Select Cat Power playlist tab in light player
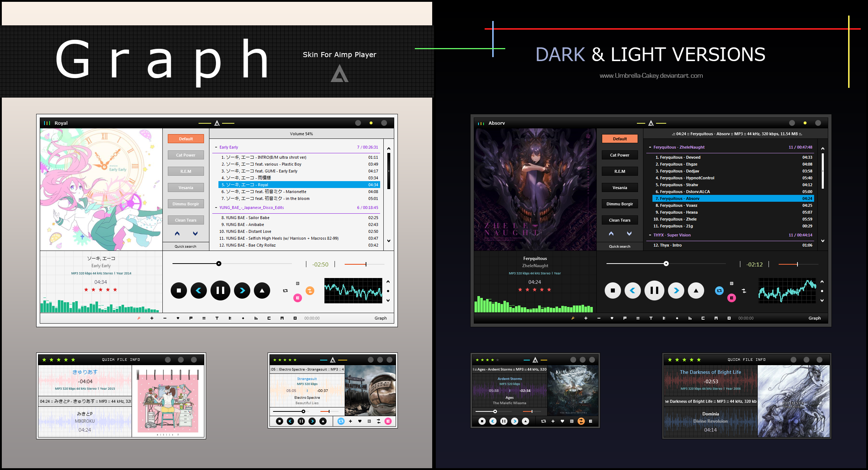This screenshot has height=470, width=868. [186, 155]
